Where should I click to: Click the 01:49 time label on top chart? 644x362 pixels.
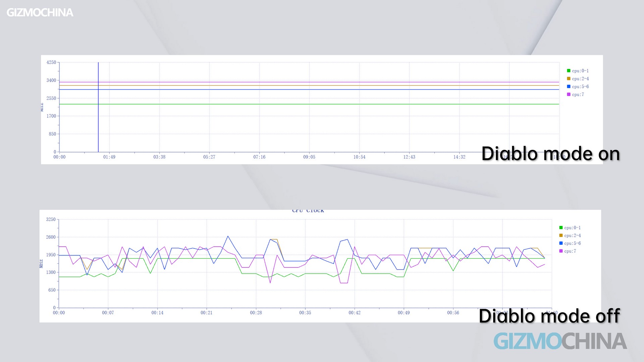click(109, 157)
